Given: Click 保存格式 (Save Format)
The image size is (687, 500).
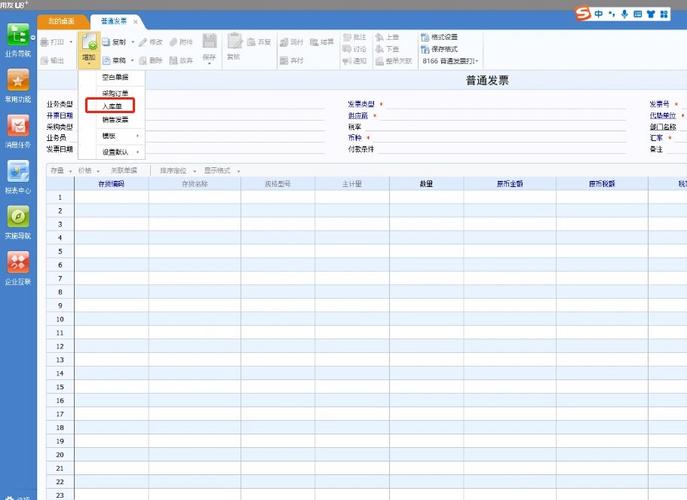Looking at the screenshot, I should tap(439, 49).
